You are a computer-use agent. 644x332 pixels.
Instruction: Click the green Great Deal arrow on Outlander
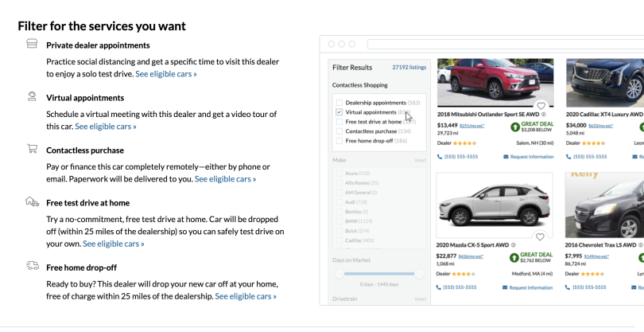click(514, 126)
